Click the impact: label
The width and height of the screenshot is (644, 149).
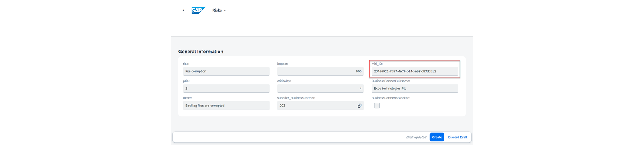click(x=283, y=64)
